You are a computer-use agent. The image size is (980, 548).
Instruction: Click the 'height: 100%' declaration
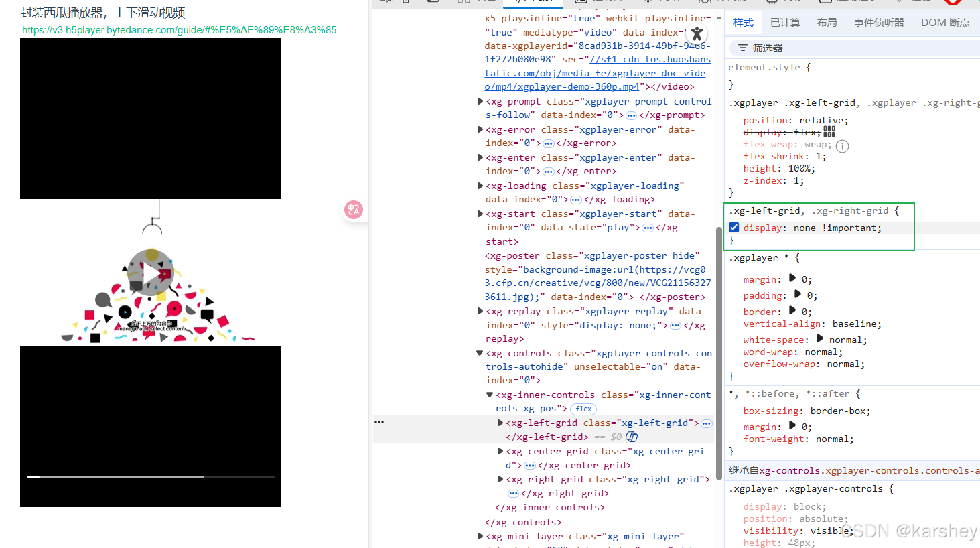[779, 169]
